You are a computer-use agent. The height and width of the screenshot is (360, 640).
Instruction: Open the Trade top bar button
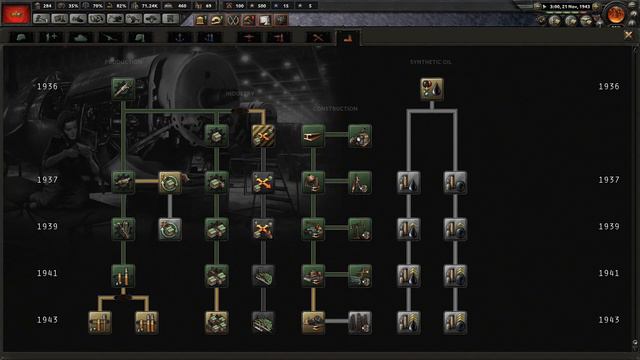pyautogui.click(x=97, y=19)
